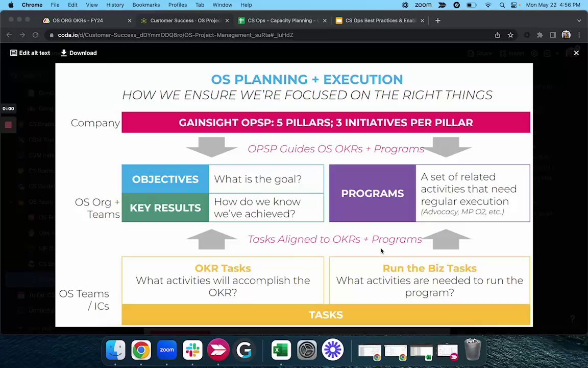Go back in browser history
The width and height of the screenshot is (588, 368).
[9, 35]
